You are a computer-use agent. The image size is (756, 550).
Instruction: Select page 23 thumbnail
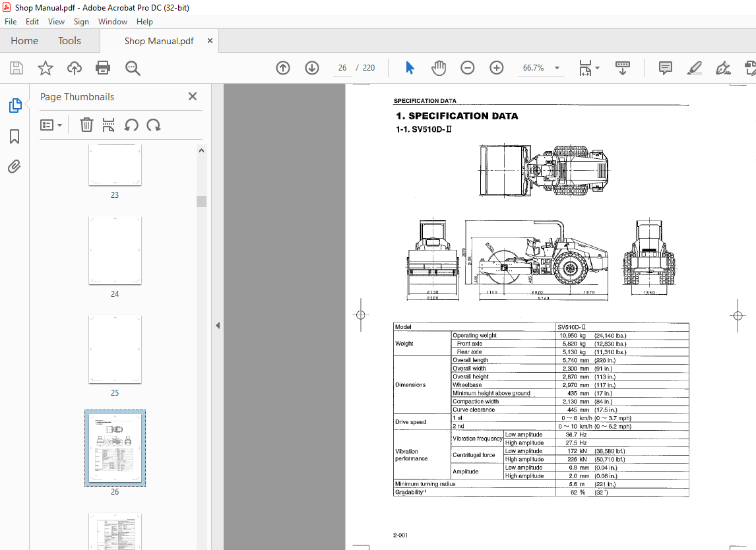[115, 164]
